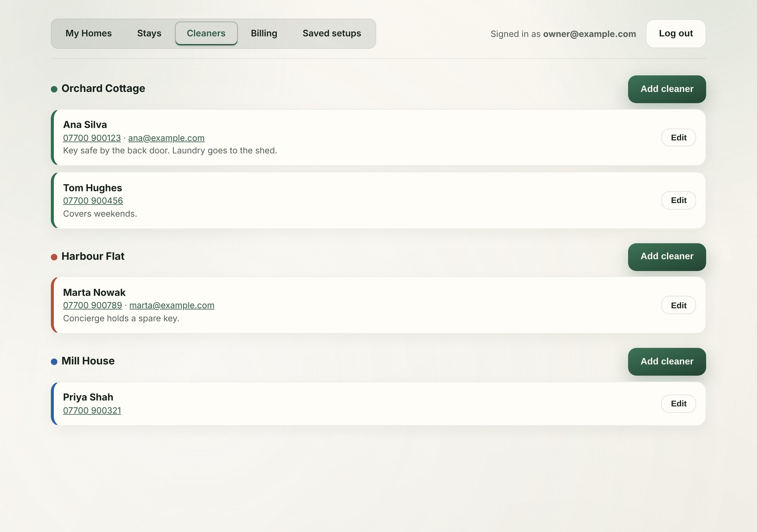Add cleaner to Harbour Flat

[x=667, y=257]
